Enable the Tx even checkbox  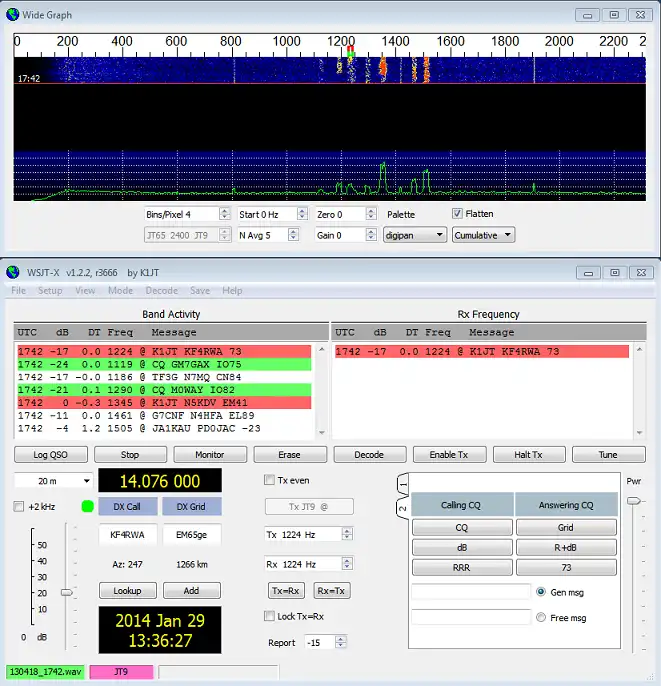coord(270,480)
